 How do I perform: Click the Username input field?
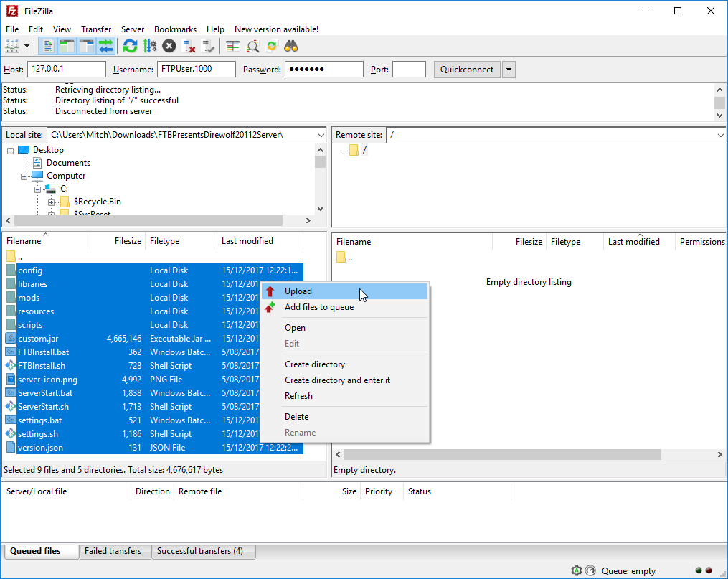pyautogui.click(x=197, y=69)
